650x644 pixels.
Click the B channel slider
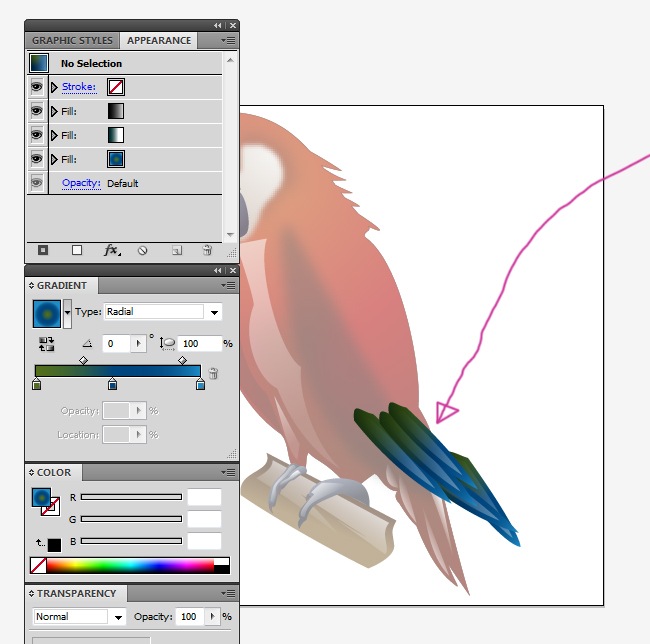click(x=131, y=541)
